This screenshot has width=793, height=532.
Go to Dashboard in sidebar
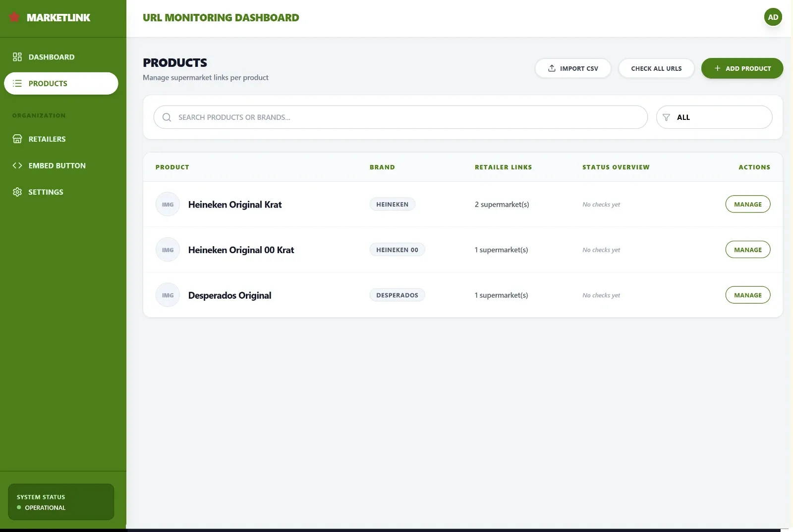coord(61,57)
